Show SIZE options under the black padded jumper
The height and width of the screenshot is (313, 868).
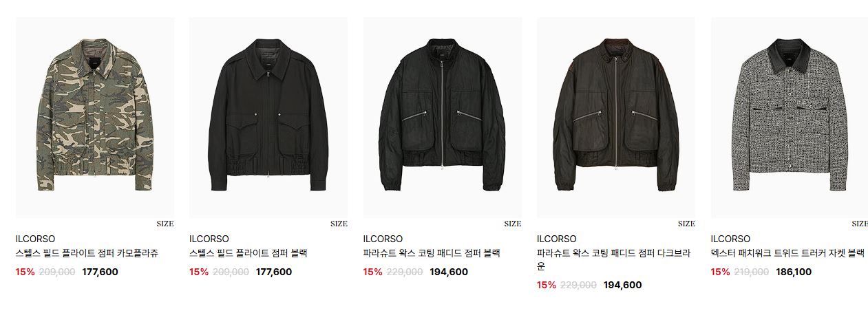tap(513, 224)
